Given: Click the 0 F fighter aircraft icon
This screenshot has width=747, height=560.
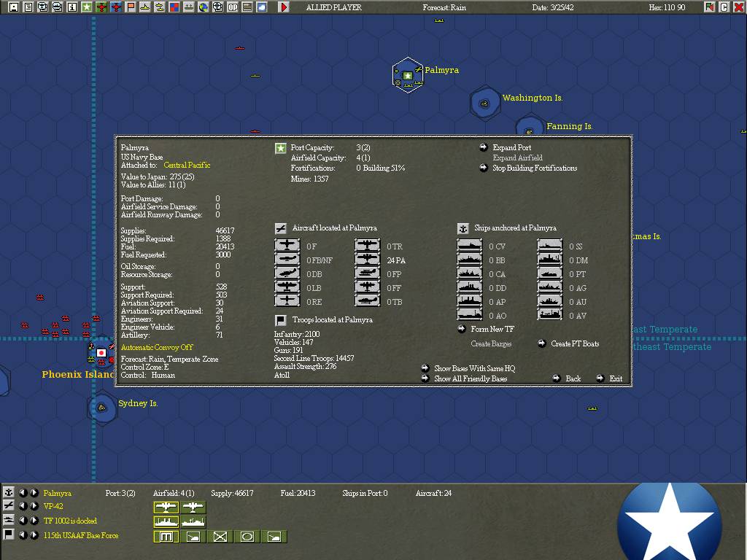Looking at the screenshot, I should point(287,246).
